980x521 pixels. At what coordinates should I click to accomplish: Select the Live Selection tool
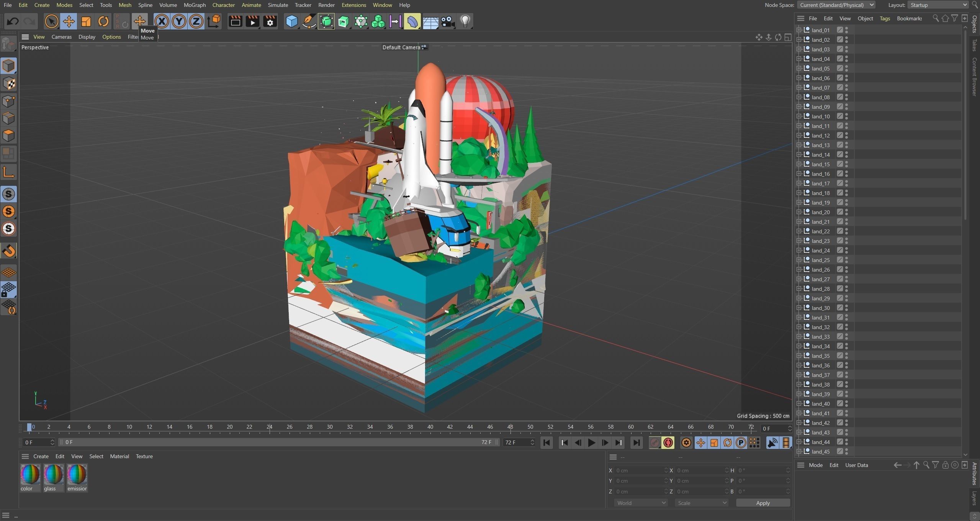(51, 21)
